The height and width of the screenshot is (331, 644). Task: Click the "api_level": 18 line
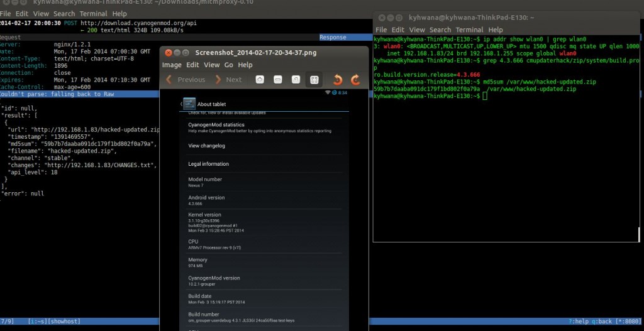[33, 172]
